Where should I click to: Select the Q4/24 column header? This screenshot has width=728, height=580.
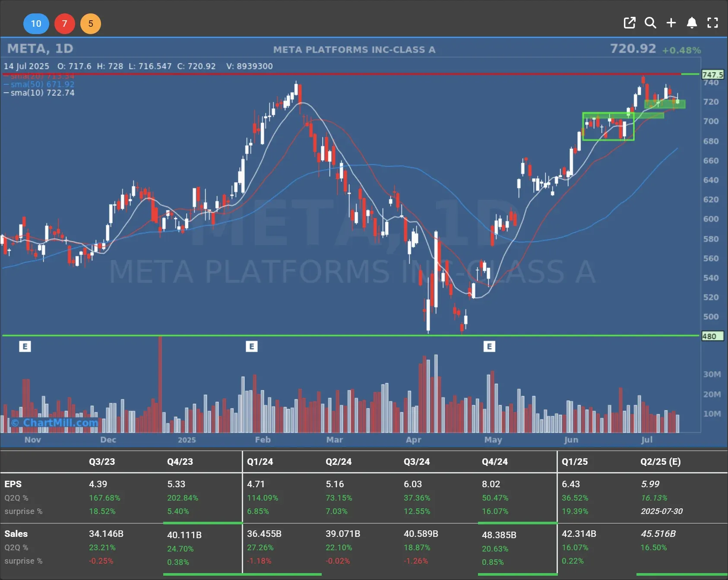pyautogui.click(x=495, y=461)
